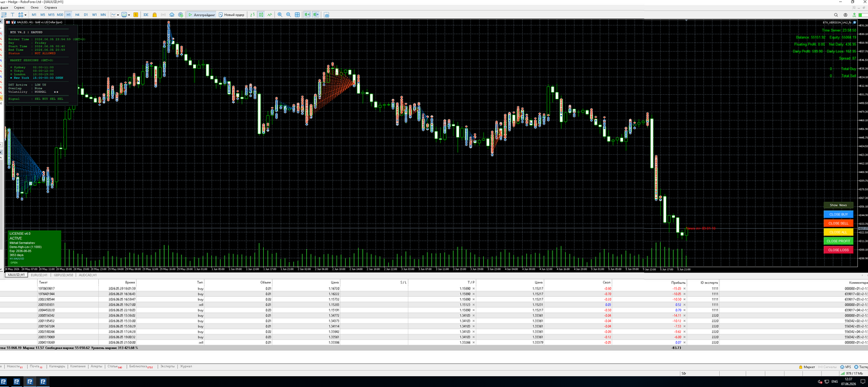Screen dimensions: 868x387
Task: Click the cloud VPS icon in toolbar
Action: click(x=172, y=14)
